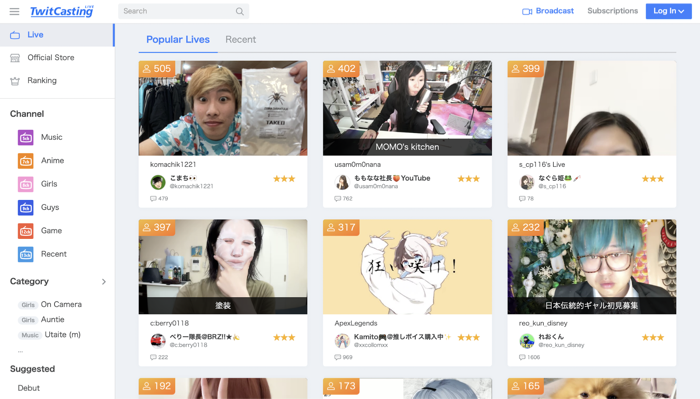
Task: Click the search magnifier icon
Action: [240, 11]
